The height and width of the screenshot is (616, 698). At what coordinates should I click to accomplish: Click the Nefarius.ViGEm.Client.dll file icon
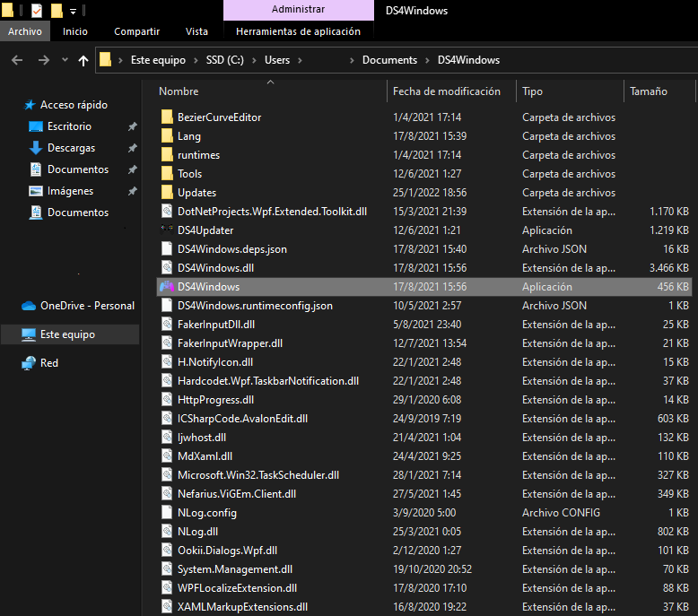click(x=167, y=494)
